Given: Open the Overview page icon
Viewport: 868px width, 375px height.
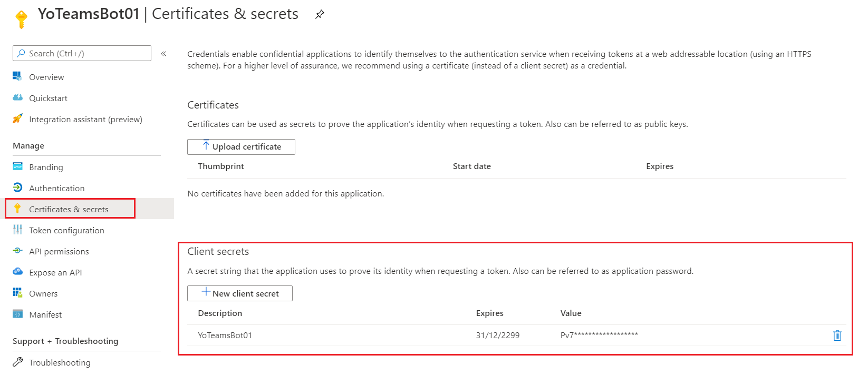Looking at the screenshot, I should tap(17, 77).
